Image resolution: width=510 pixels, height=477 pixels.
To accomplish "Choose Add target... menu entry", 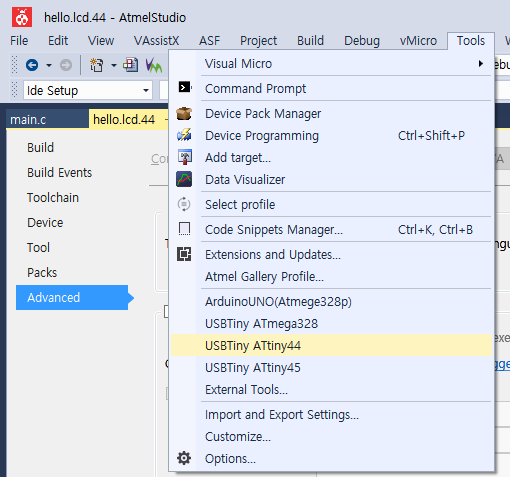I will coord(331,157).
